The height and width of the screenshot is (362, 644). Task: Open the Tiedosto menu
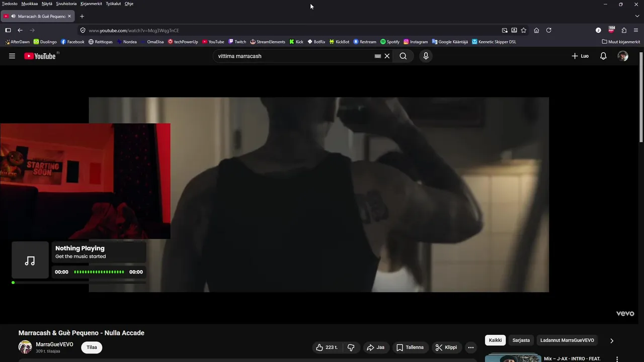(10, 4)
